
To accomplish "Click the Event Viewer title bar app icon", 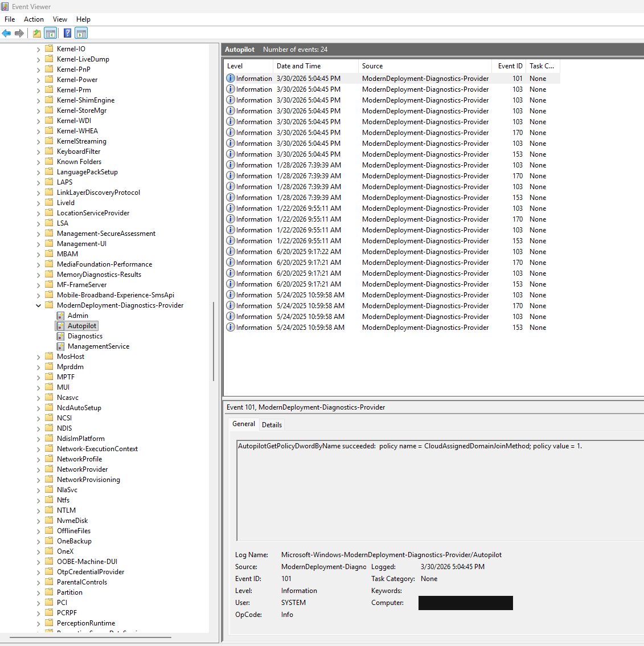I will [x=5, y=7].
